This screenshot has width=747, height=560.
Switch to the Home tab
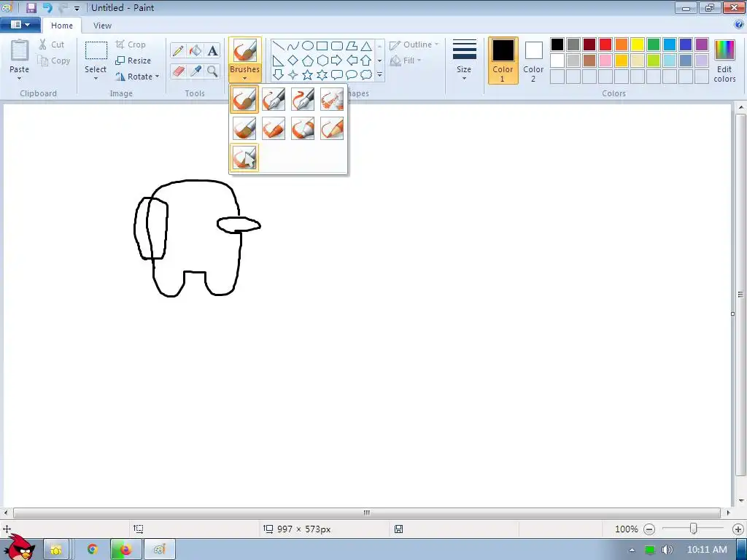pyautogui.click(x=62, y=26)
